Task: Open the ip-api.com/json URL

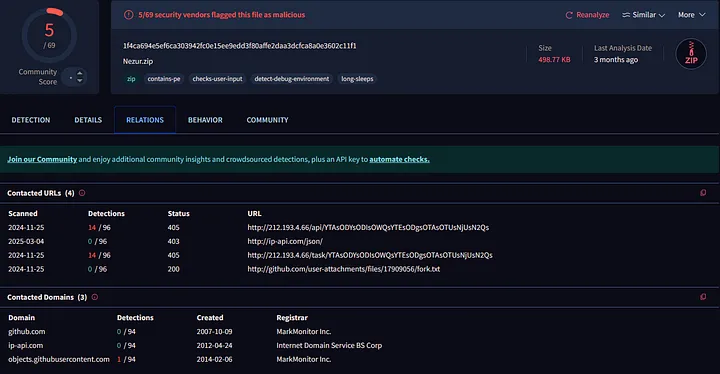Action: (x=285, y=241)
